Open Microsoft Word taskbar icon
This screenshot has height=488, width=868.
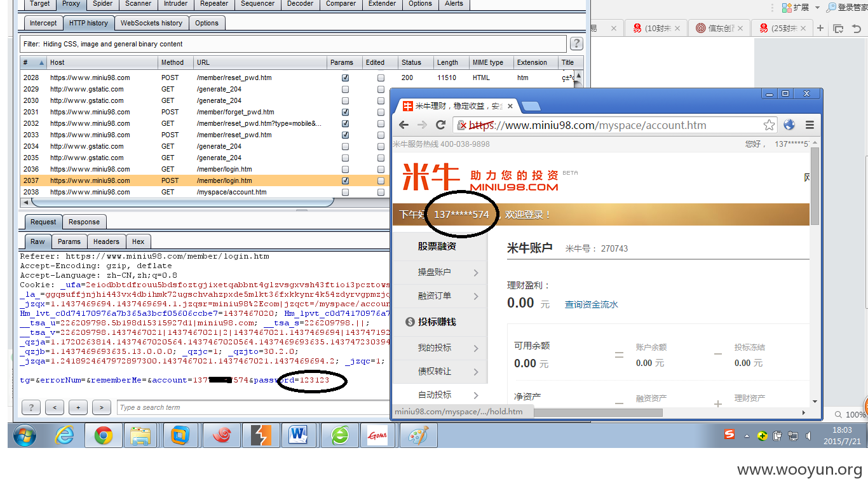click(297, 435)
